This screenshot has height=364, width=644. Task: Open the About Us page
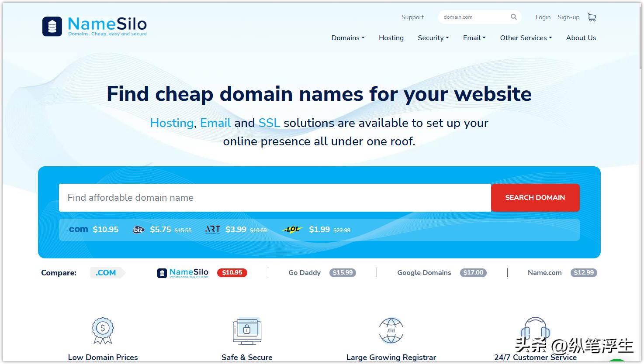click(581, 38)
